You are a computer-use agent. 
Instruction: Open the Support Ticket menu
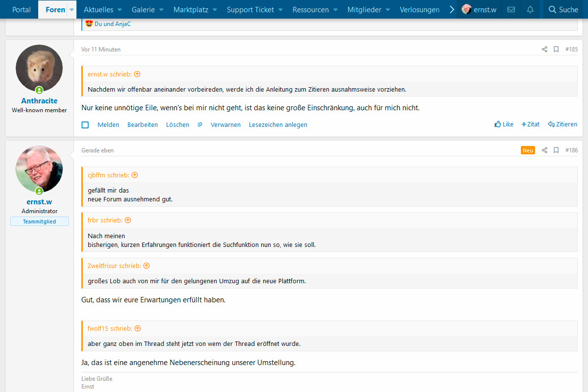click(250, 9)
